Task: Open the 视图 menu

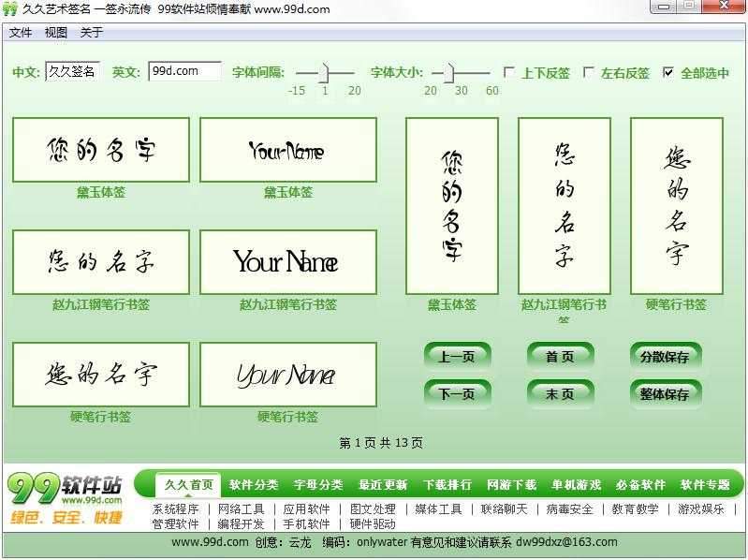Action: (56, 33)
